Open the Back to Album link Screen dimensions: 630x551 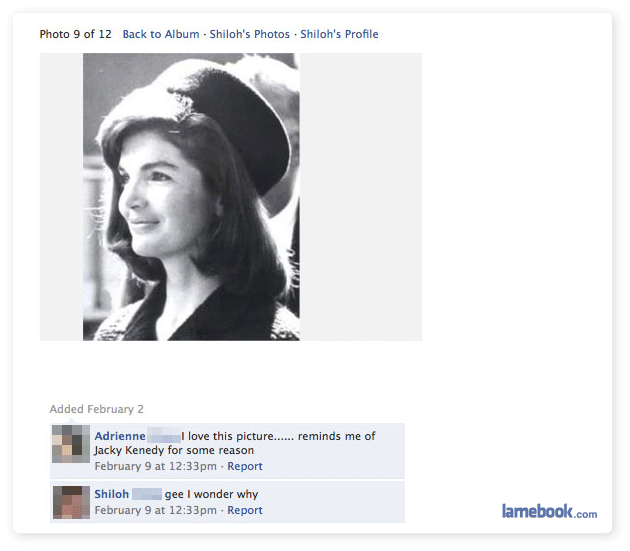(161, 34)
